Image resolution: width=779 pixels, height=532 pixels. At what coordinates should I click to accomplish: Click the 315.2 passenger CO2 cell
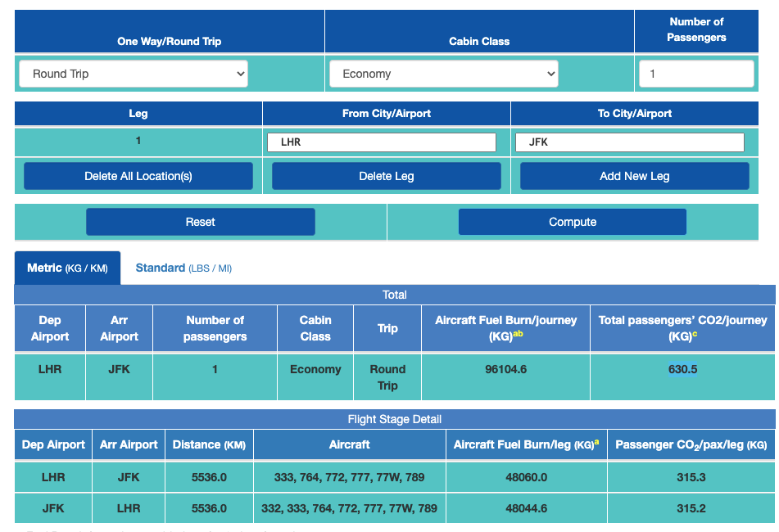tap(691, 508)
